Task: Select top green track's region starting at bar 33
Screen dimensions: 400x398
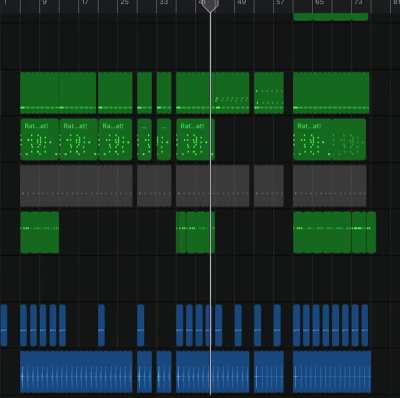Action: pos(164,92)
